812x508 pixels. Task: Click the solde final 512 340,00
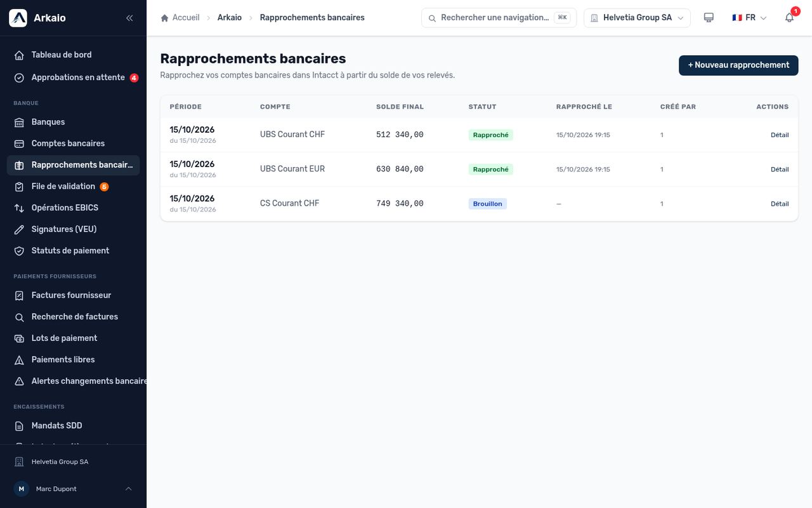400,135
